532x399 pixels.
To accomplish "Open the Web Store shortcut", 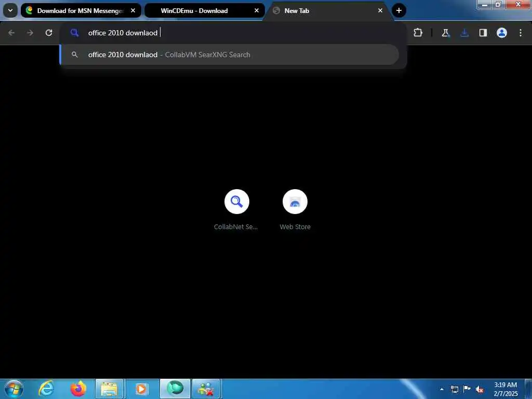I will coord(295,202).
